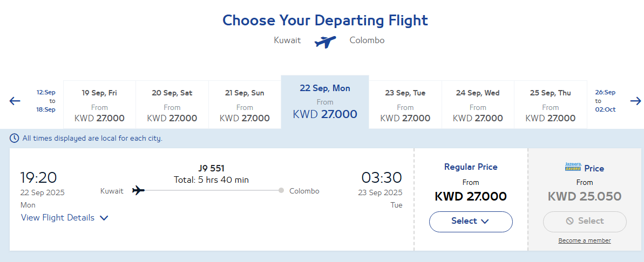This screenshot has height=262, width=644.
Task: Jump to 26 Sep to 02 Oct range
Action: click(x=605, y=101)
